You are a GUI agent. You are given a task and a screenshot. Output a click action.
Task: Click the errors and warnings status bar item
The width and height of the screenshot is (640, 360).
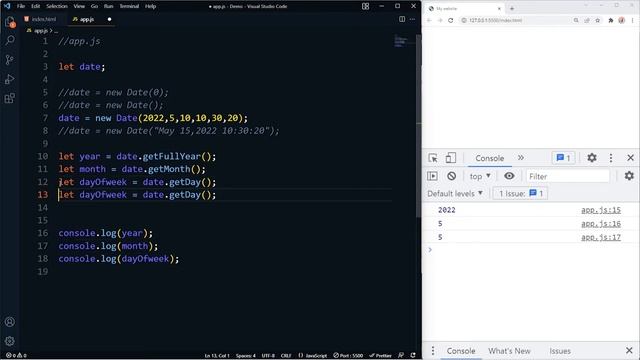(16, 356)
